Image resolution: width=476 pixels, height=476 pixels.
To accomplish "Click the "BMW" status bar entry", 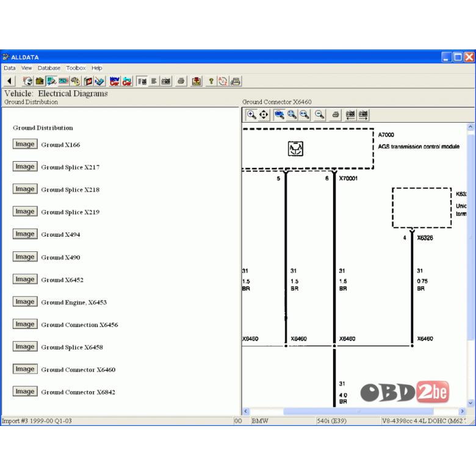I will (x=260, y=421).
